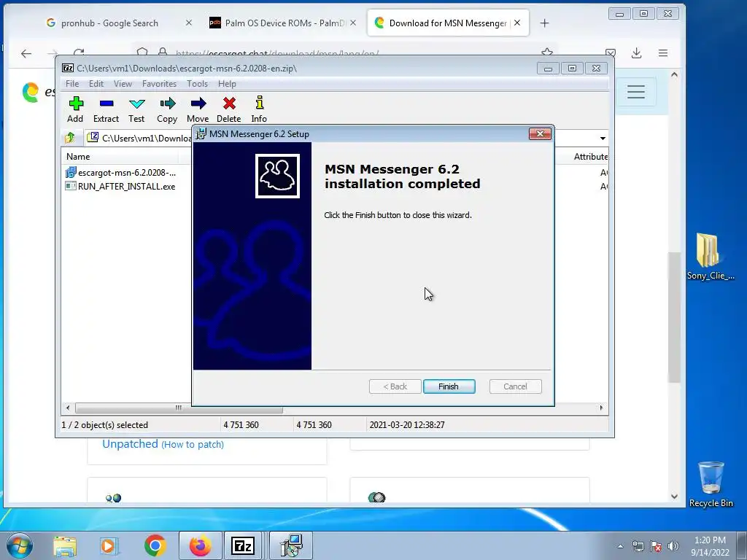The width and height of the screenshot is (747, 560).
Task: Click the browser page scrollbar up arrow
Action: point(674,75)
